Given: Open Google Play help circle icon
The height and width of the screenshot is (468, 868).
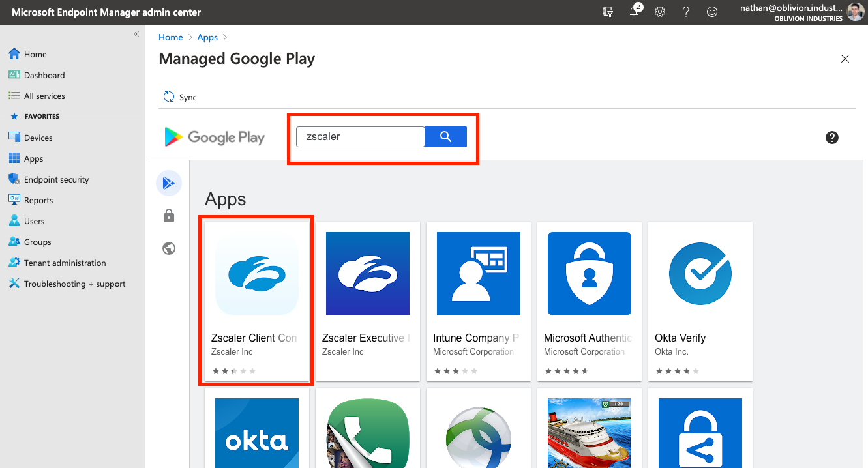Looking at the screenshot, I should 831,138.
